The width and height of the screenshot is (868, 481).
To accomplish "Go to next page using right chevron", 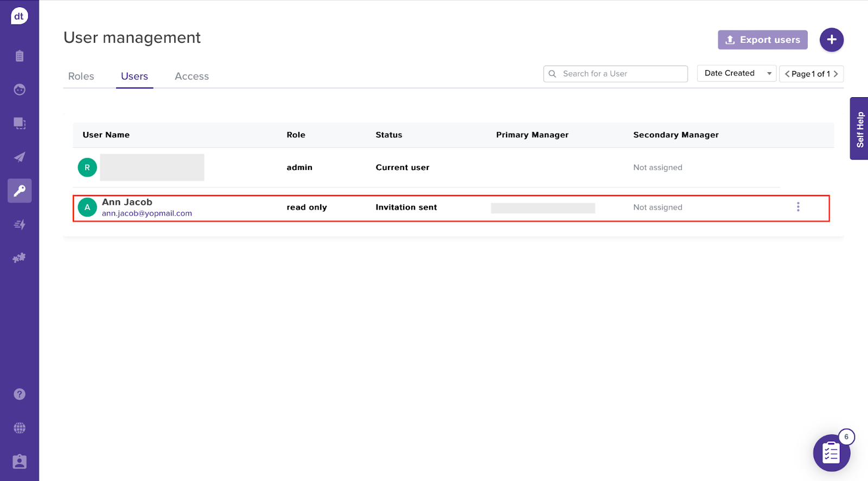I will (x=836, y=74).
